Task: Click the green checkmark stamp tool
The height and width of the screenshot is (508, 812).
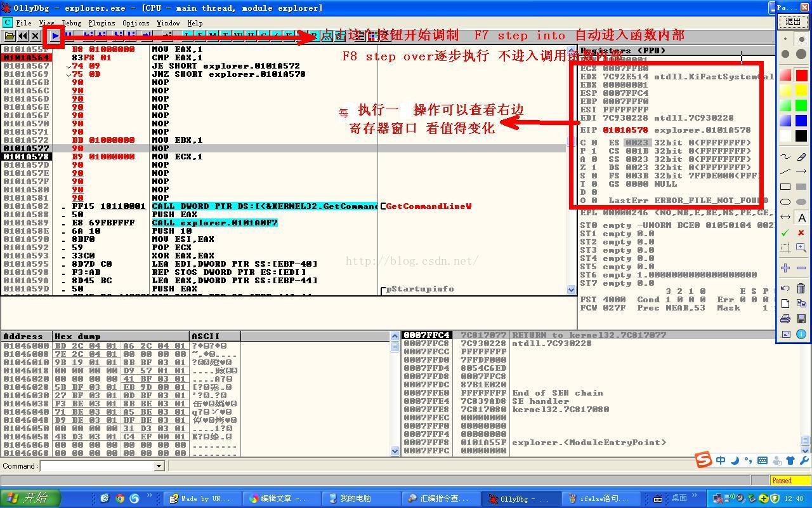Action: tap(785, 232)
